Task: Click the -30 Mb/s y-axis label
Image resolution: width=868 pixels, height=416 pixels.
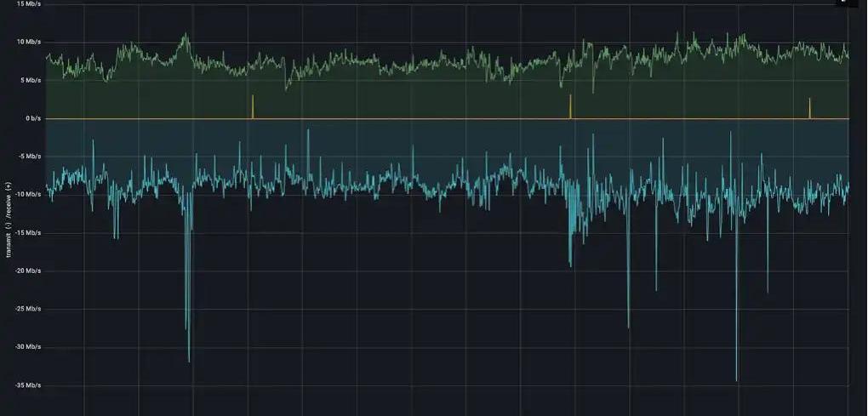Action: (28, 347)
